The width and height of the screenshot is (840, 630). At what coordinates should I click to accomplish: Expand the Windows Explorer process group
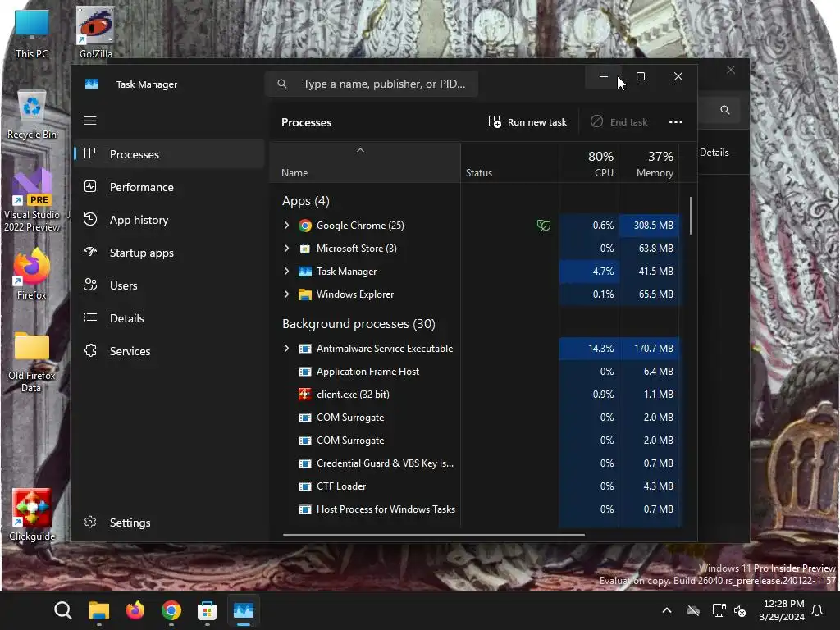click(x=286, y=294)
